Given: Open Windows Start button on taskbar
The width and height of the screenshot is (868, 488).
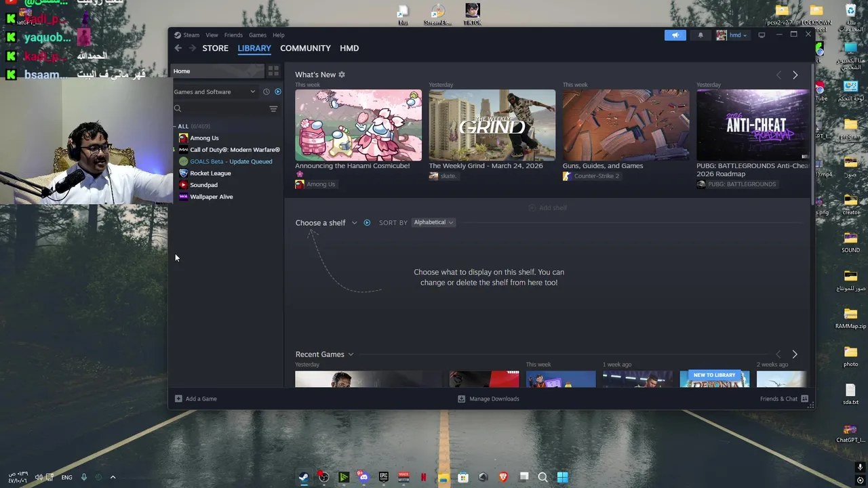Looking at the screenshot, I should tap(563, 477).
